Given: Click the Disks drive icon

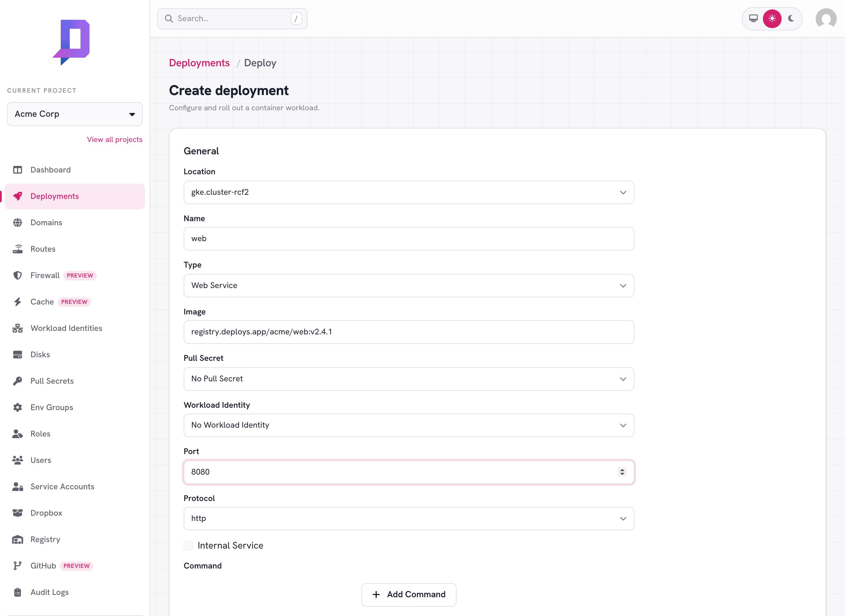Looking at the screenshot, I should tap(18, 355).
